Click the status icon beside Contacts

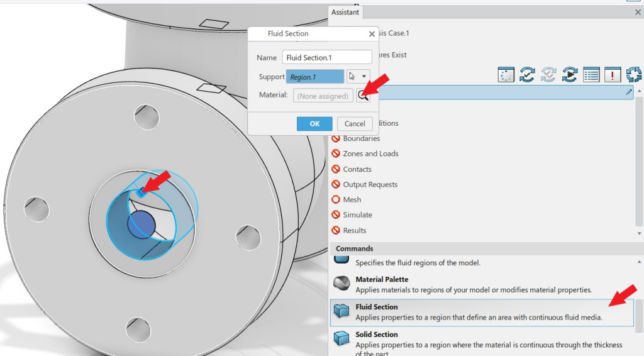[x=336, y=169]
